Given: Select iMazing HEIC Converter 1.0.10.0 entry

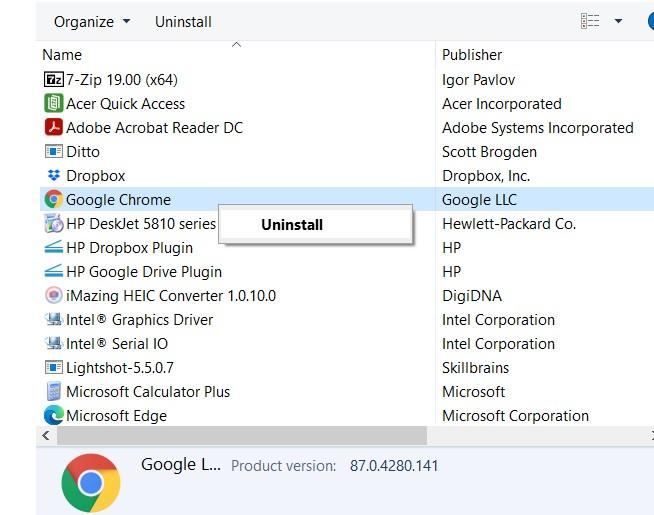Looking at the screenshot, I should [x=171, y=296].
